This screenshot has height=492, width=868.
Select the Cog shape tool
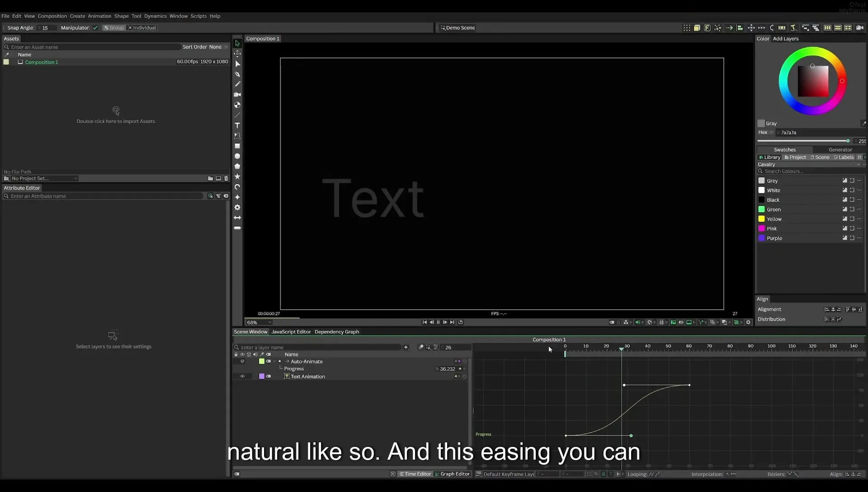pos(237,208)
